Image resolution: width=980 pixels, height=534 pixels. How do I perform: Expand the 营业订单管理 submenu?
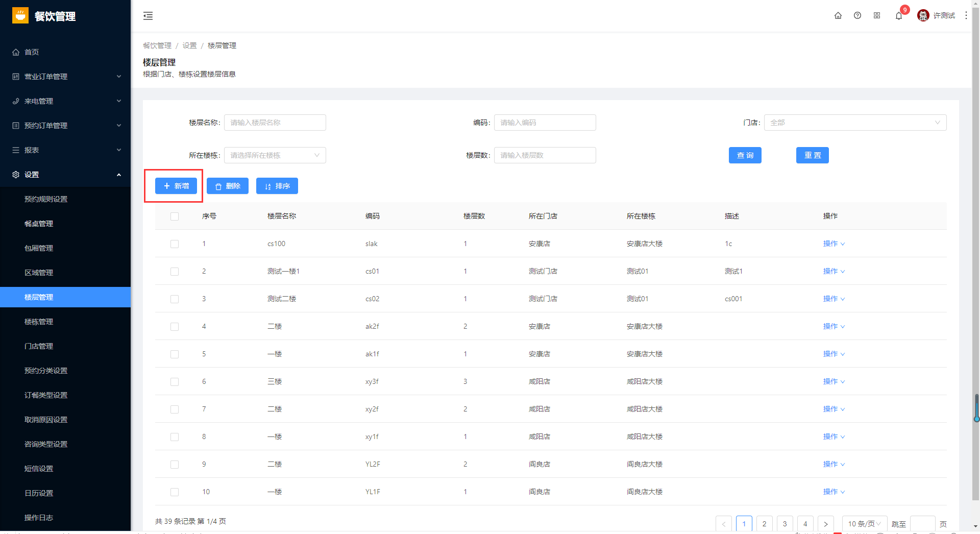[119, 77]
